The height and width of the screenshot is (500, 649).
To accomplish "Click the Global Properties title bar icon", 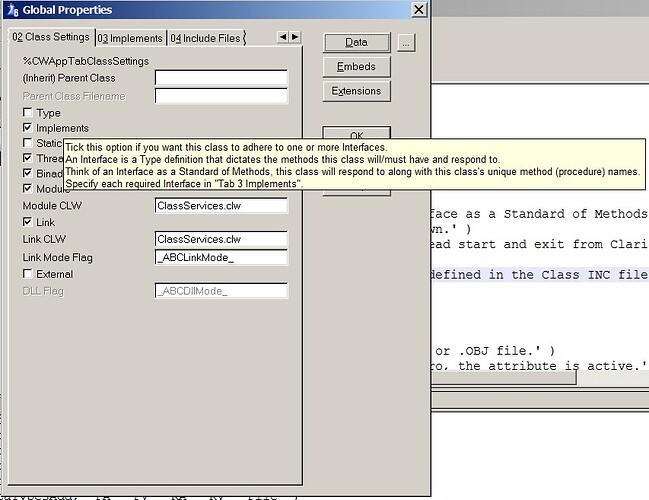I will (x=11, y=10).
